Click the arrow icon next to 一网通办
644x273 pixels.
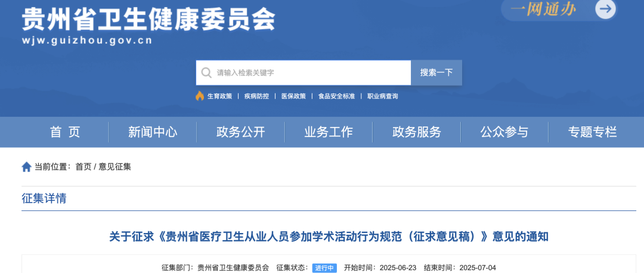coord(605,9)
